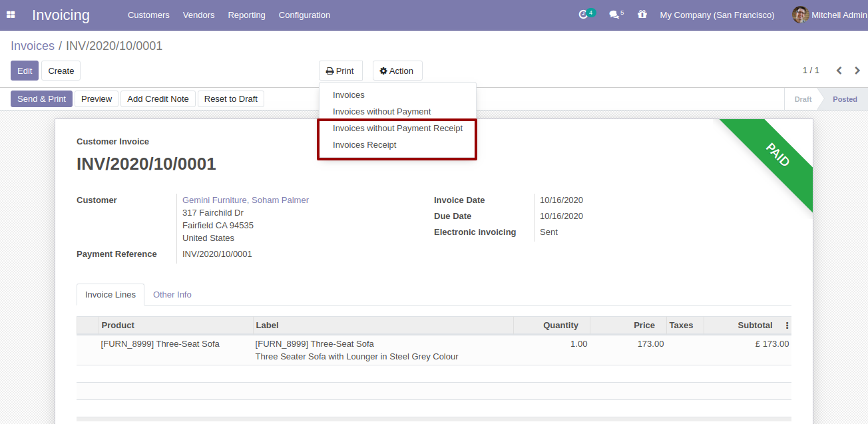The image size is (868, 424).
Task: Open the apps menu grid icon
Action: [x=11, y=14]
